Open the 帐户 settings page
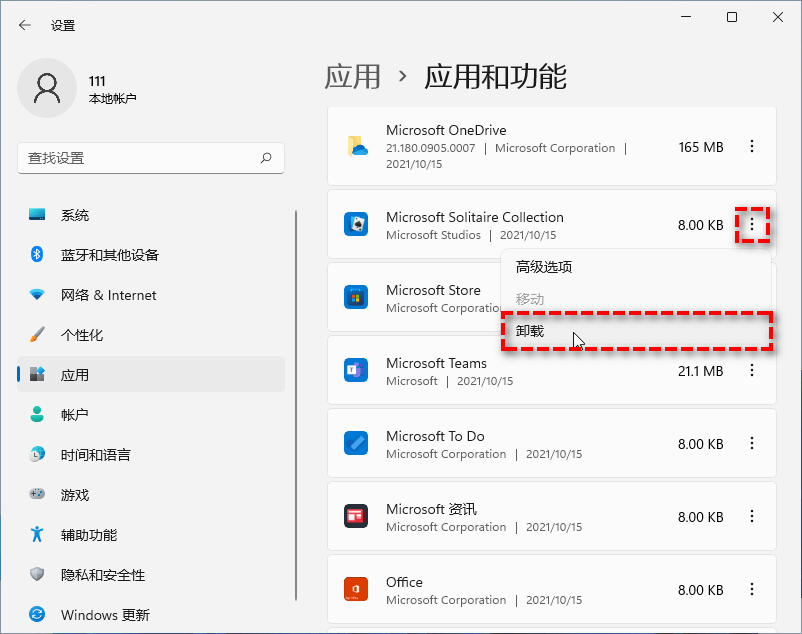This screenshot has width=802, height=634. 151,415
